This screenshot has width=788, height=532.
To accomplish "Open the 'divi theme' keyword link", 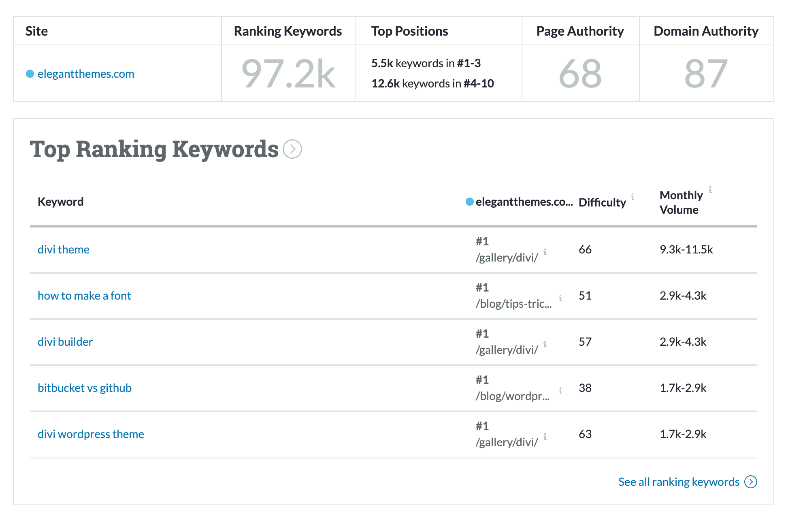I will pyautogui.click(x=64, y=249).
